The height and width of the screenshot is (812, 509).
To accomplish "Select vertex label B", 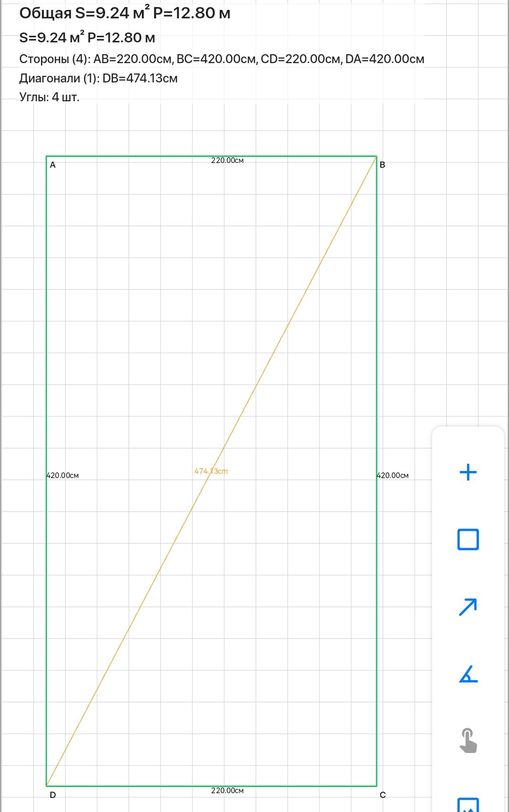I will [383, 165].
